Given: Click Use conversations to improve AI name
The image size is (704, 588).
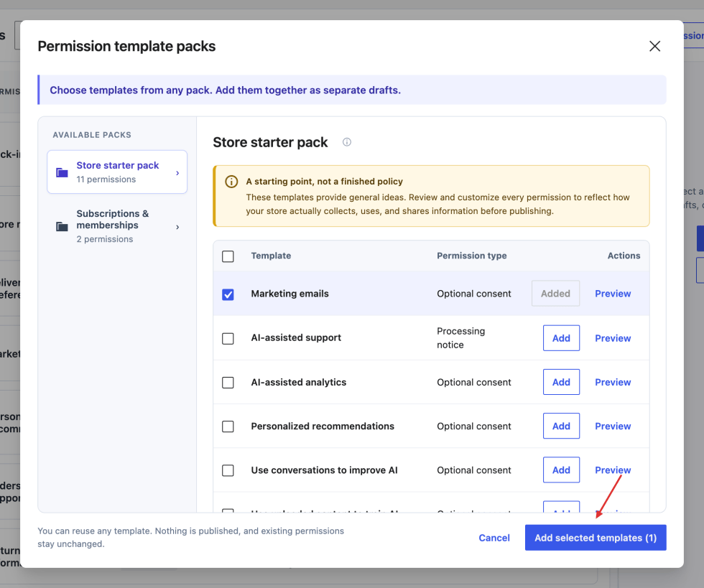Looking at the screenshot, I should tap(324, 470).
